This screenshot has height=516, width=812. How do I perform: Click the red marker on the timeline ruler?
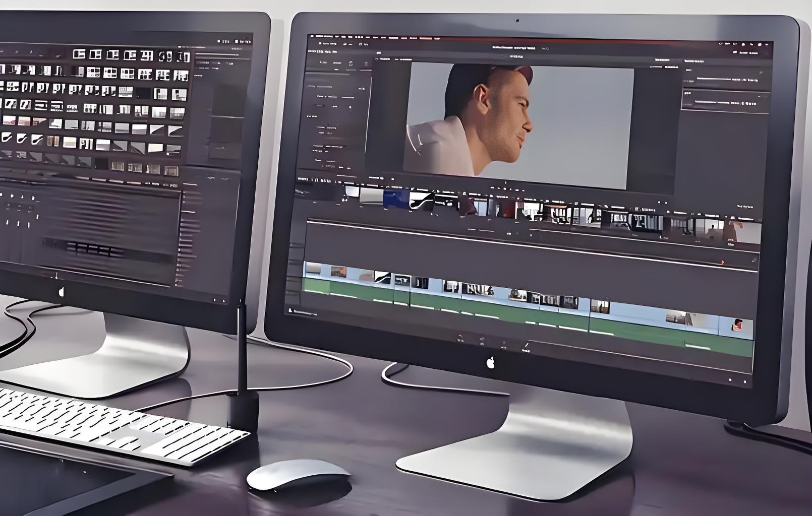pos(722,262)
